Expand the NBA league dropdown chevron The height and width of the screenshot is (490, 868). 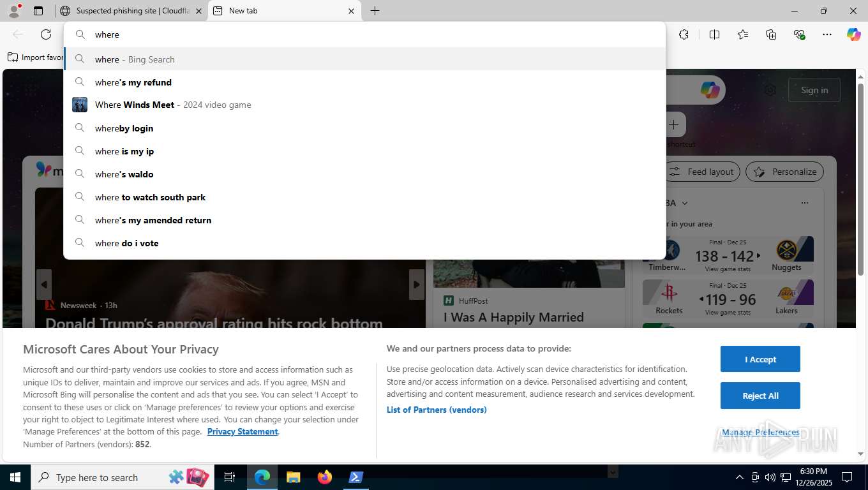[685, 203]
